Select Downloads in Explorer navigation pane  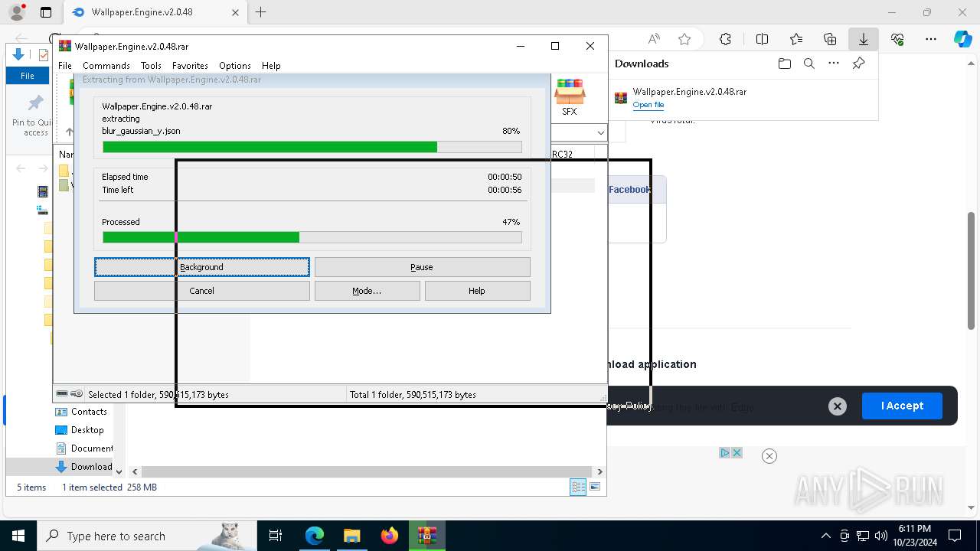(83, 467)
